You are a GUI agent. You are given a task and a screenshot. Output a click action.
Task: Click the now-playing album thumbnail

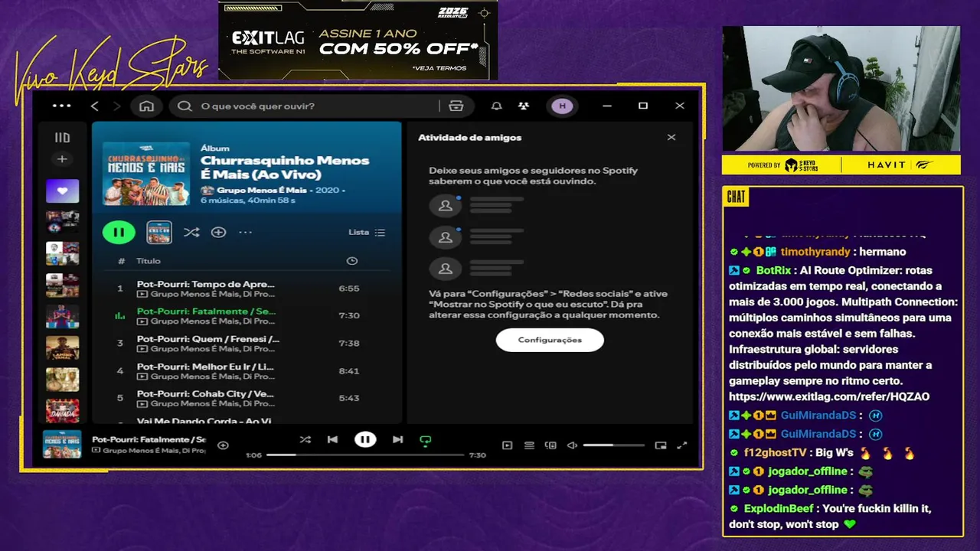coord(62,445)
